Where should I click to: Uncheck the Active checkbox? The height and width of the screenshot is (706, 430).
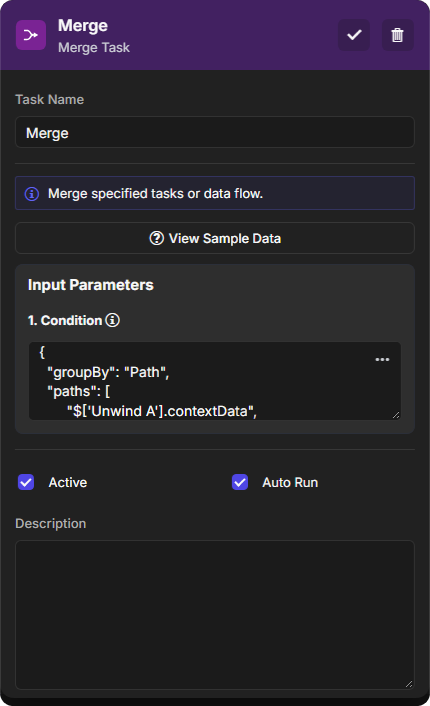coord(26,482)
